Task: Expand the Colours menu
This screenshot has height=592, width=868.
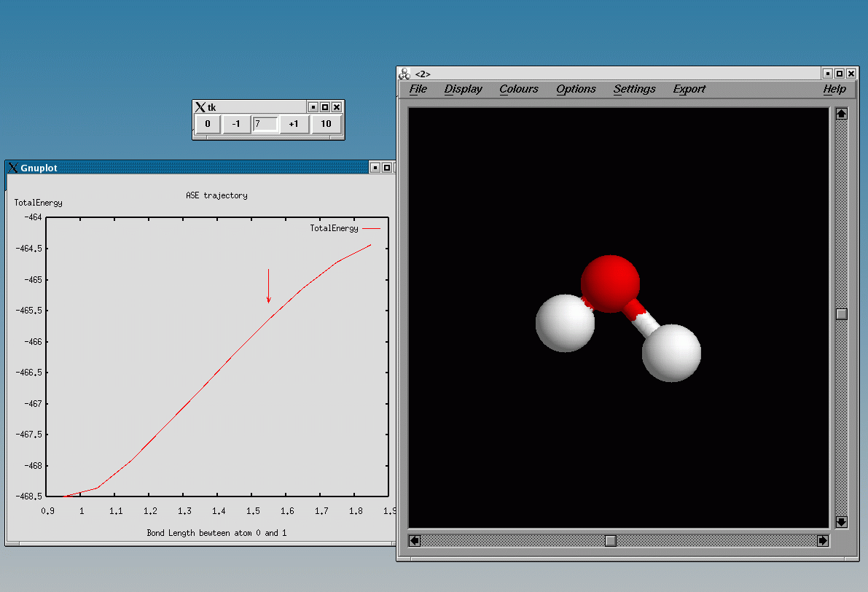Action: point(519,89)
